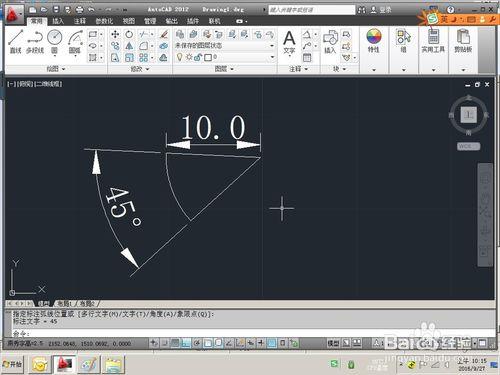
Task: Select the Polyline (多段线) tool
Action: coord(35,41)
